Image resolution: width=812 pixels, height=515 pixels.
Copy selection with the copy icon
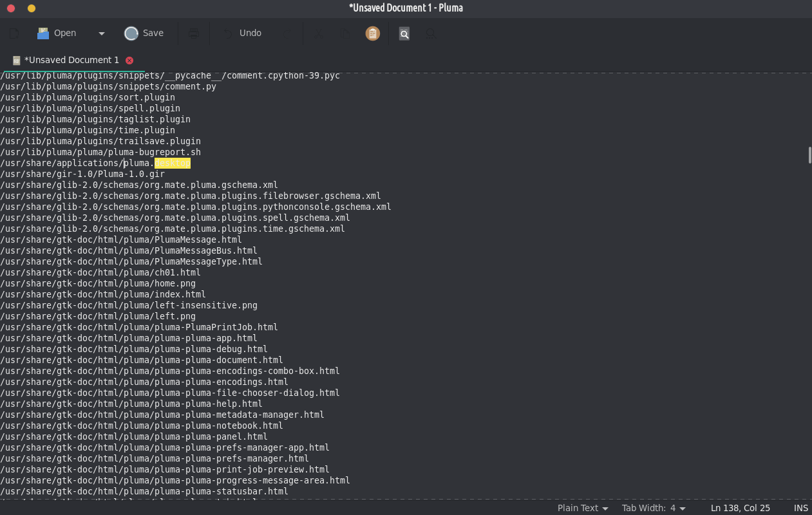tap(346, 33)
